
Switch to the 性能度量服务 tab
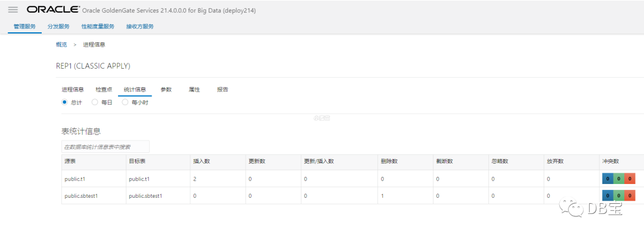pos(98,27)
